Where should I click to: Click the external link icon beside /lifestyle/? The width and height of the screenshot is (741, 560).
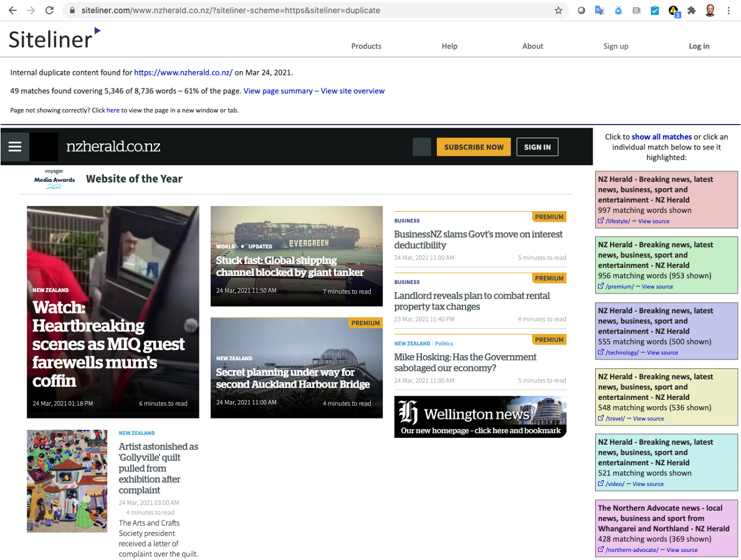tap(601, 221)
